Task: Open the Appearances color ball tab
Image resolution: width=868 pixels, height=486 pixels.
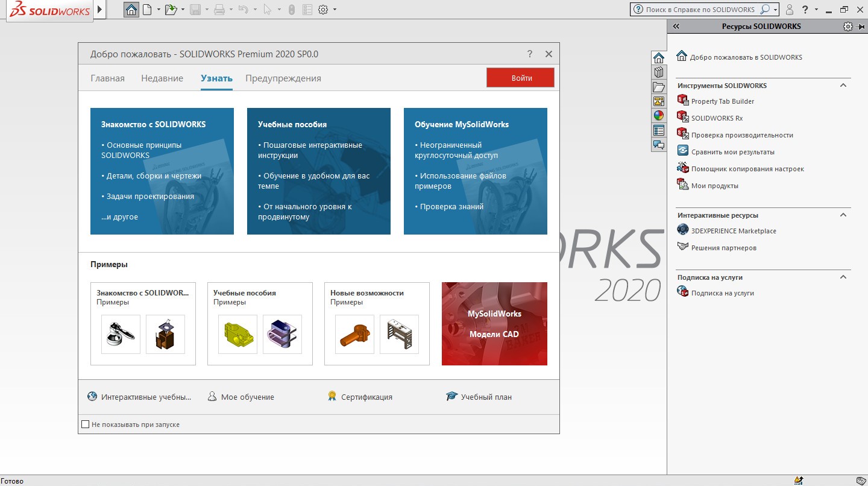Action: pos(659,116)
